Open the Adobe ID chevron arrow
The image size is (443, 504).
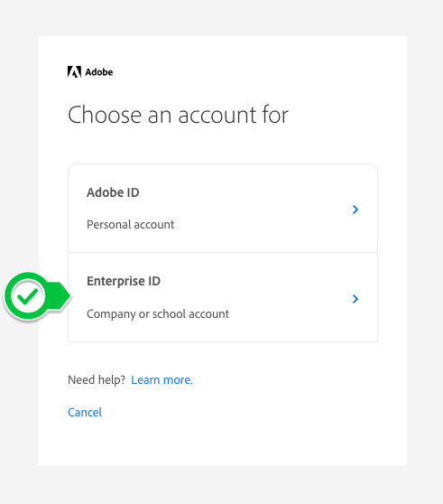355,210
